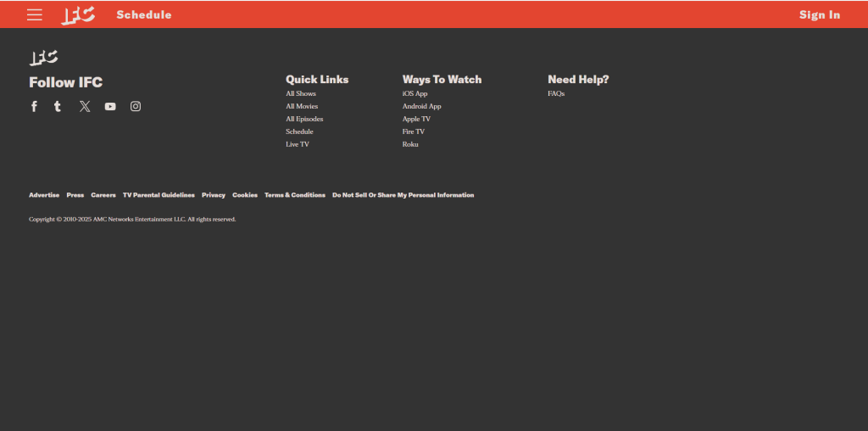Open Terms & Conditions link
Image resolution: width=868 pixels, height=431 pixels.
[x=295, y=195]
